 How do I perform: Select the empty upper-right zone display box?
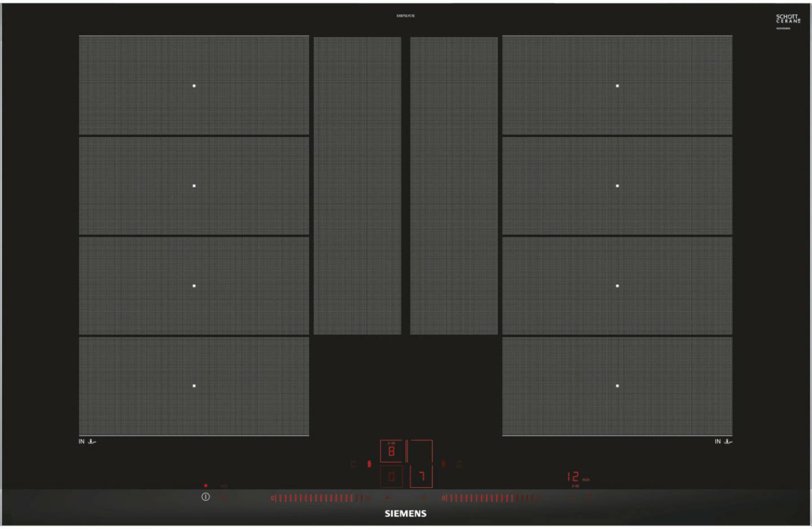click(421, 451)
